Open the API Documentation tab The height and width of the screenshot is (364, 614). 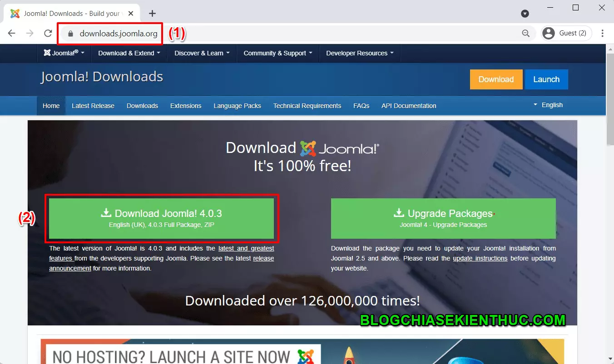coord(409,106)
